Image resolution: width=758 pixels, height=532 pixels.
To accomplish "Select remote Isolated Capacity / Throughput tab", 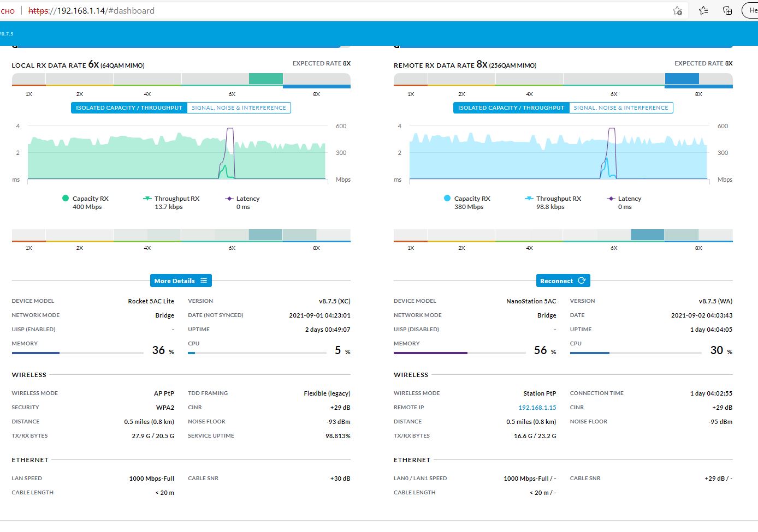I will tap(511, 108).
